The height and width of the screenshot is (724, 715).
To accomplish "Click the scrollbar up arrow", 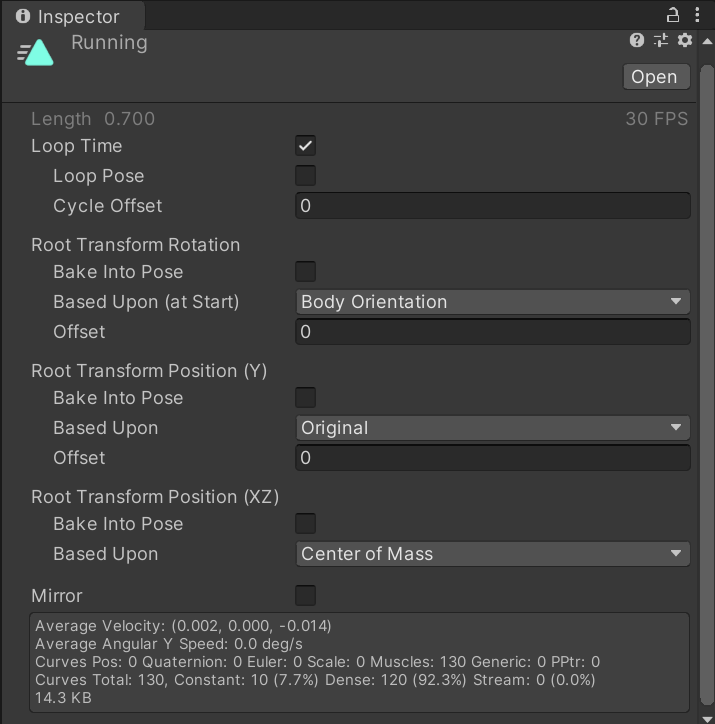I will tap(707, 42).
